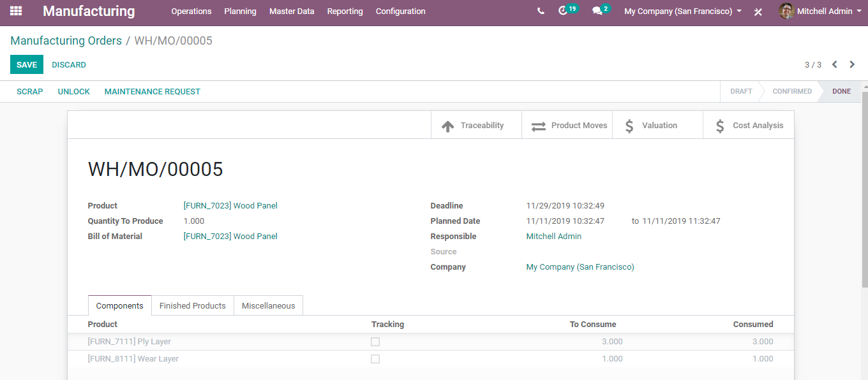Click the Product Moves exchange icon
The width and height of the screenshot is (868, 380).
539,126
